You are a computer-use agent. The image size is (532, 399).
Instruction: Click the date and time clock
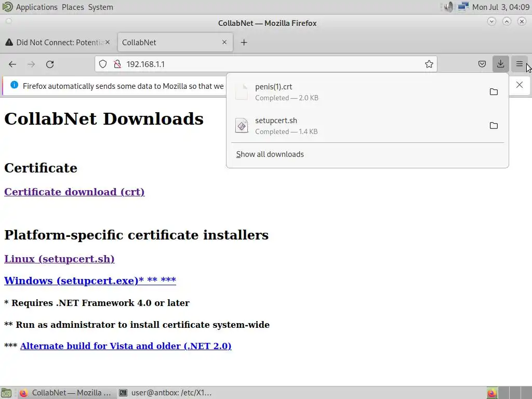[x=501, y=7]
